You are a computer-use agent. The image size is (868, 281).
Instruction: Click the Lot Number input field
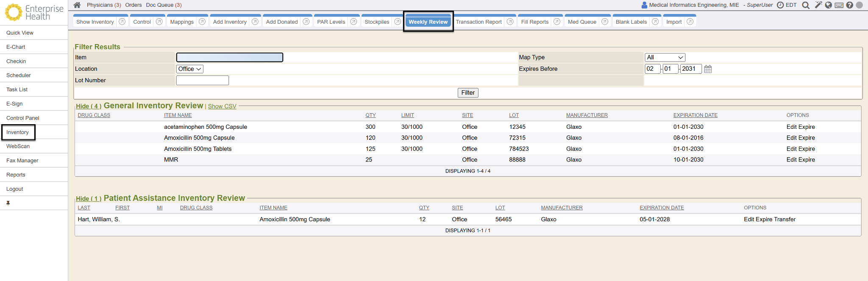tap(202, 81)
